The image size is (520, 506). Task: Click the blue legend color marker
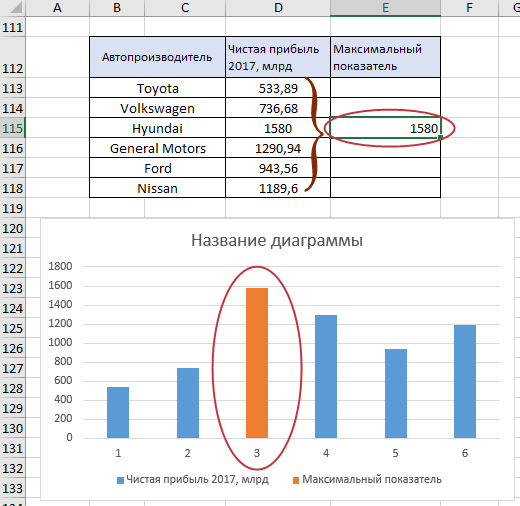120,480
